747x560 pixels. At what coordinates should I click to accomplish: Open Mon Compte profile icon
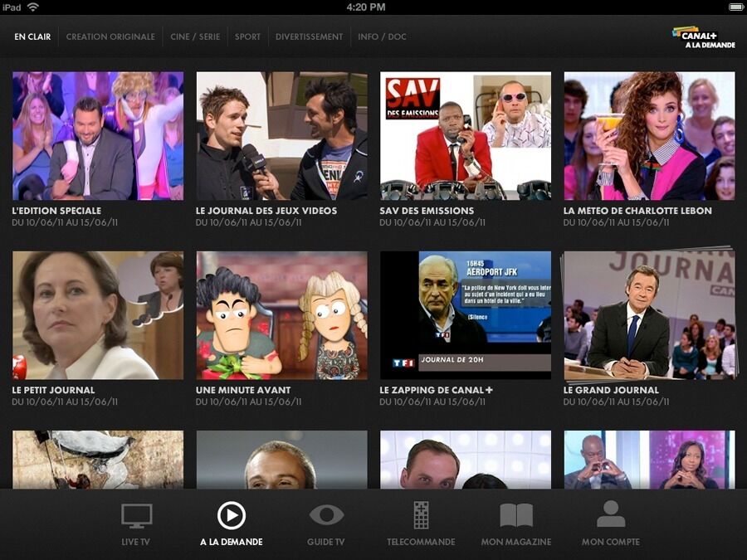pos(610,514)
